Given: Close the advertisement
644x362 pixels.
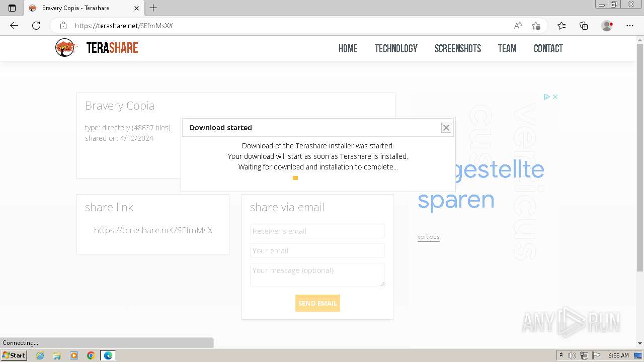Looking at the screenshot, I should [555, 97].
